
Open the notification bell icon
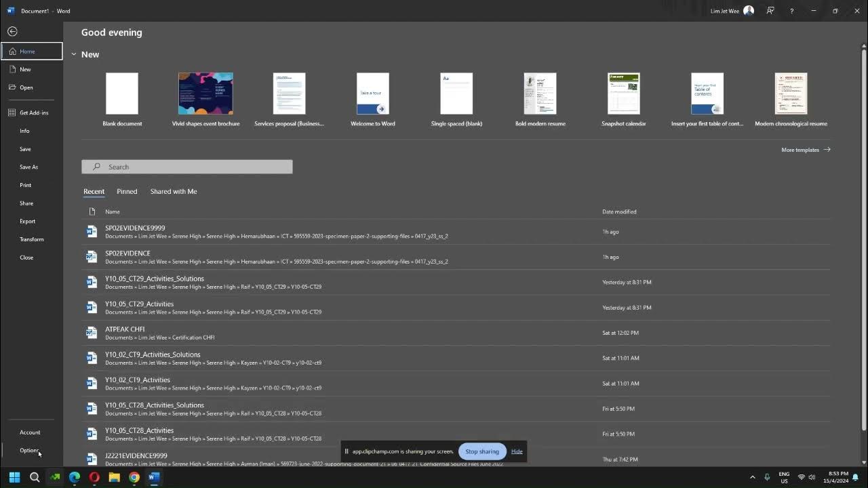[856, 477]
